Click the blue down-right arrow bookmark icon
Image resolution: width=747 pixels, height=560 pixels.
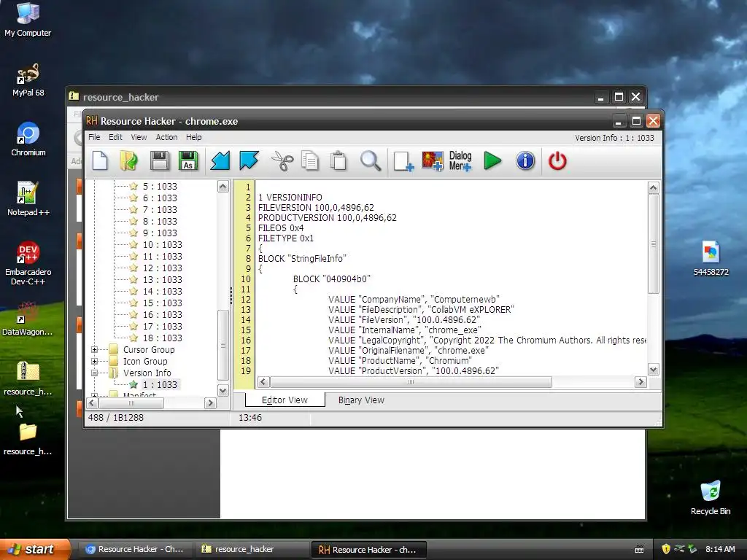(249, 160)
